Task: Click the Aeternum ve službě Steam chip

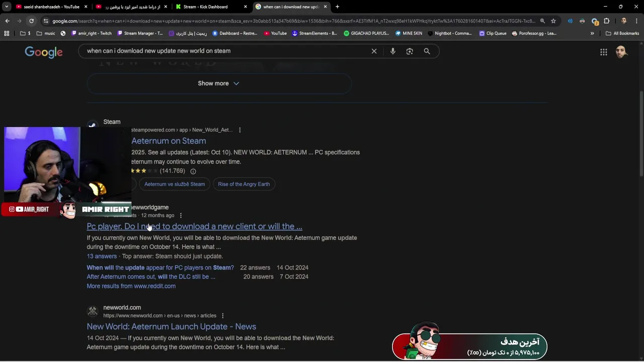Action: 175,184
